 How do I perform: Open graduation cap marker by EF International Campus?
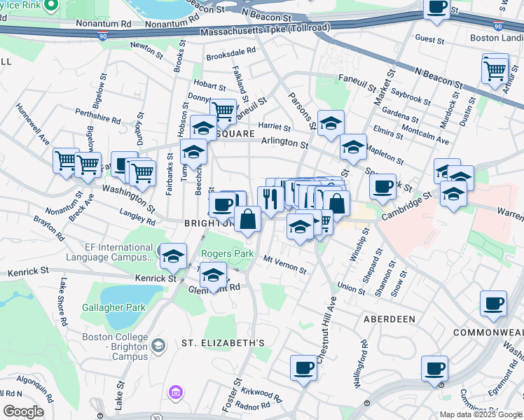[x=173, y=257]
